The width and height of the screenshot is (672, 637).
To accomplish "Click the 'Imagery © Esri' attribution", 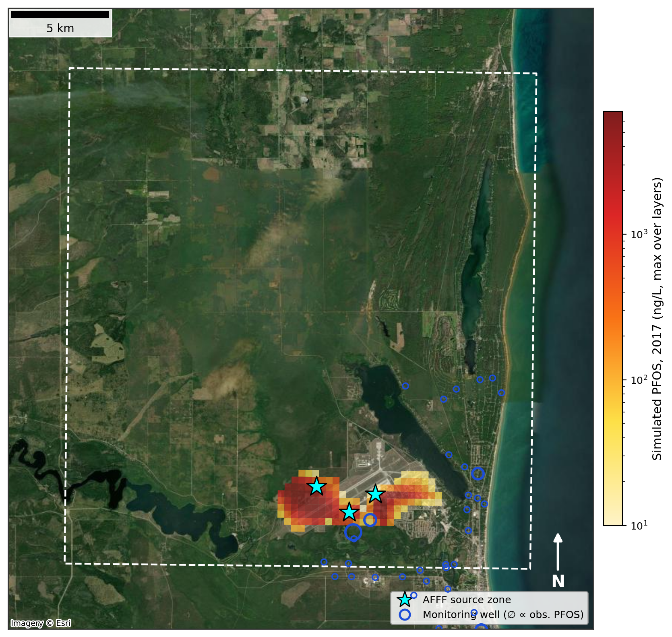I will pyautogui.click(x=41, y=623).
